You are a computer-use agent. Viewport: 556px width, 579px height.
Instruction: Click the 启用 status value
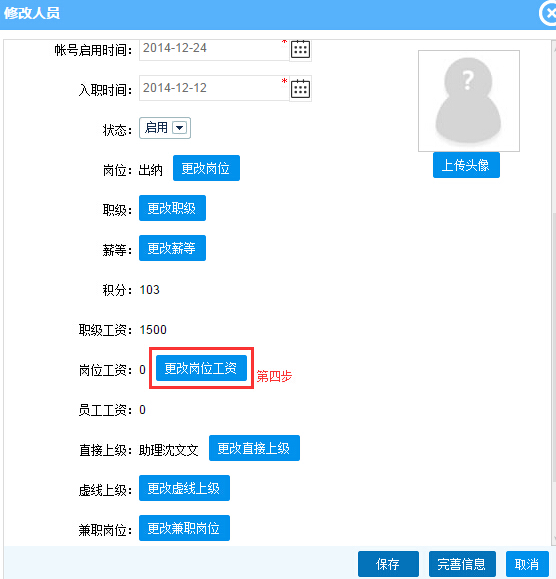coord(156,128)
